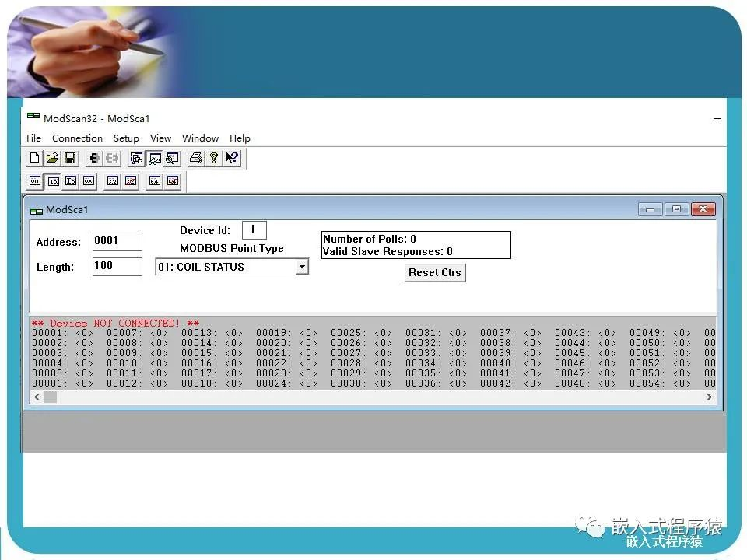Create a new ModScan document

pyautogui.click(x=35, y=158)
